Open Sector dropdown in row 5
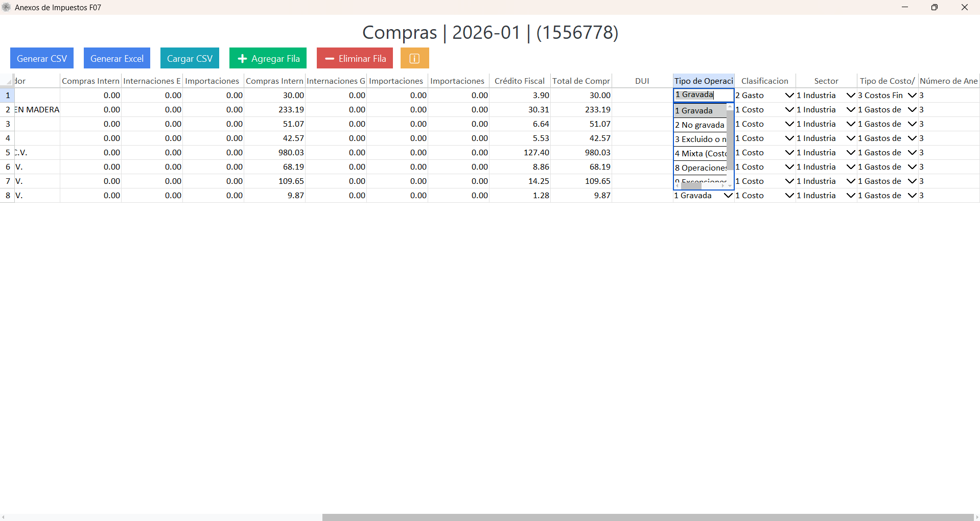 (x=851, y=153)
